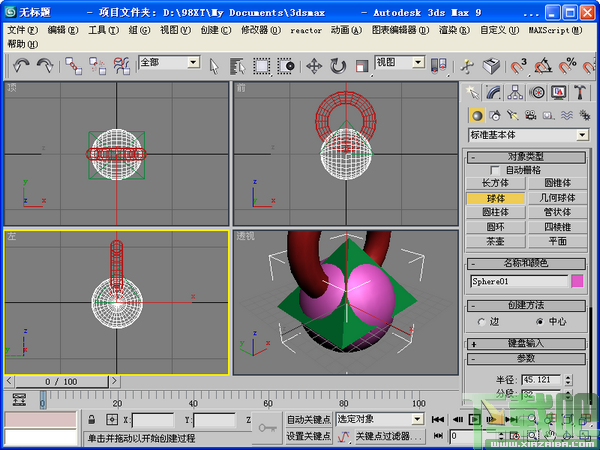Enable the 自动栅格 checkbox
Screen dimensions: 600x450
pyautogui.click(x=496, y=171)
